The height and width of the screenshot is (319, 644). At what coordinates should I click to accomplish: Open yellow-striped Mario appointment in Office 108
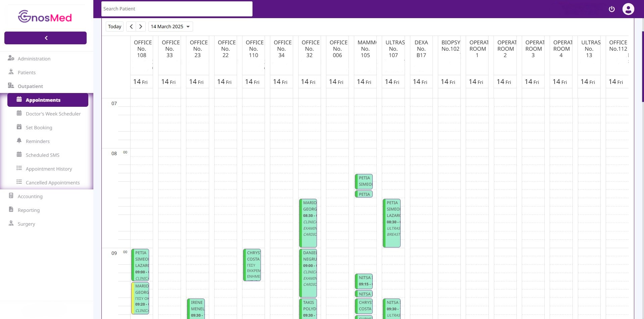click(141, 298)
